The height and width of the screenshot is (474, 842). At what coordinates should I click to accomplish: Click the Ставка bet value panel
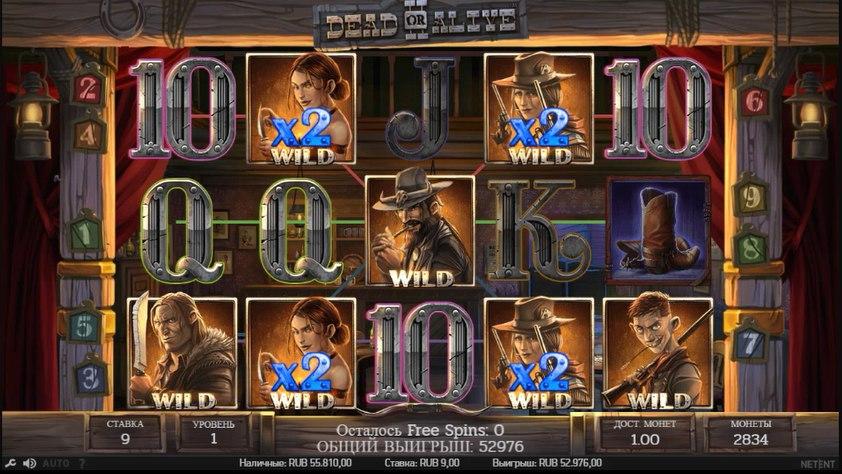[x=125, y=433]
